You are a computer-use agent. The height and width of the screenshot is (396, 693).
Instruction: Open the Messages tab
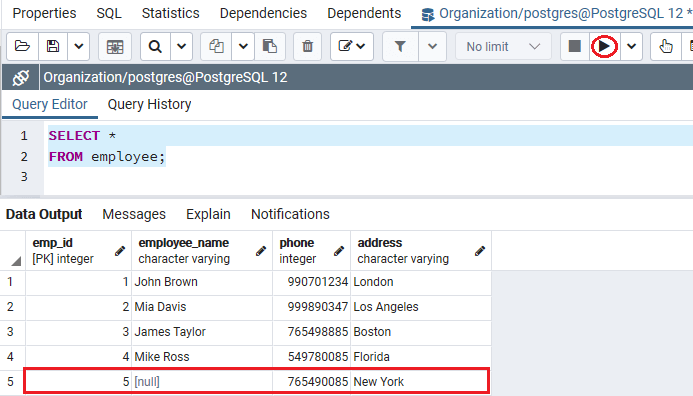[x=134, y=214]
